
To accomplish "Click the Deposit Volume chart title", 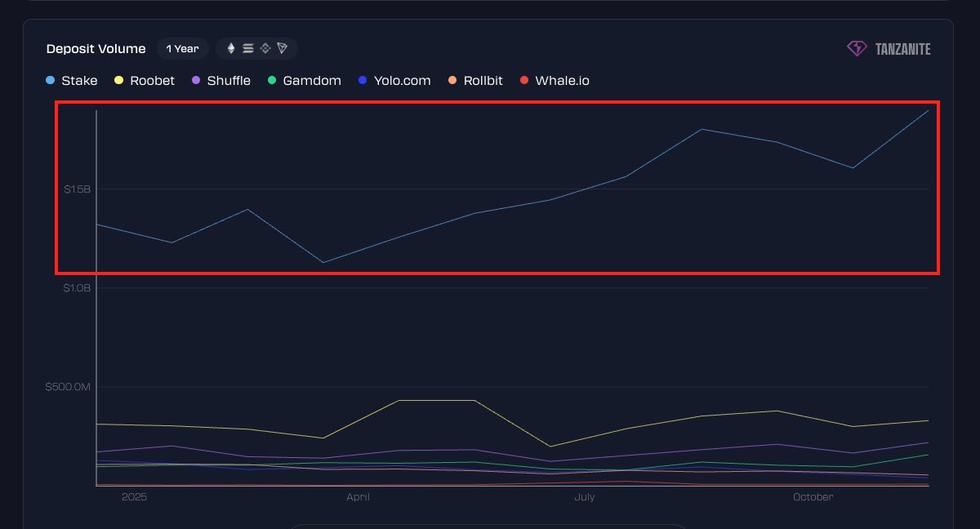I will pyautogui.click(x=96, y=49).
